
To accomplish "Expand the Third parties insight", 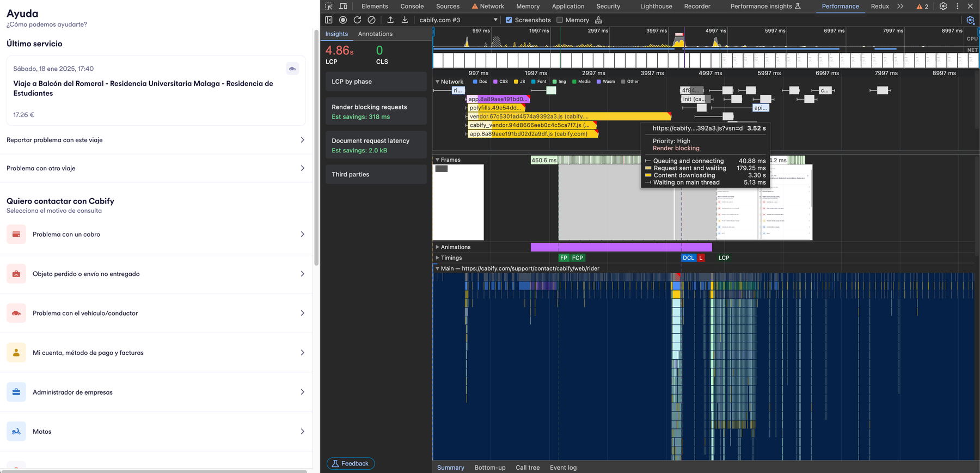I will [x=376, y=174].
